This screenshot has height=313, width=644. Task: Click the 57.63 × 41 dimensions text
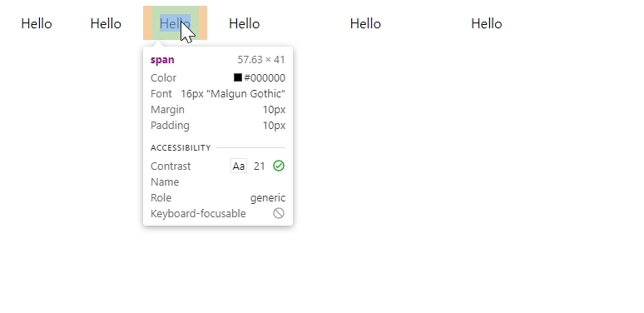click(x=261, y=60)
